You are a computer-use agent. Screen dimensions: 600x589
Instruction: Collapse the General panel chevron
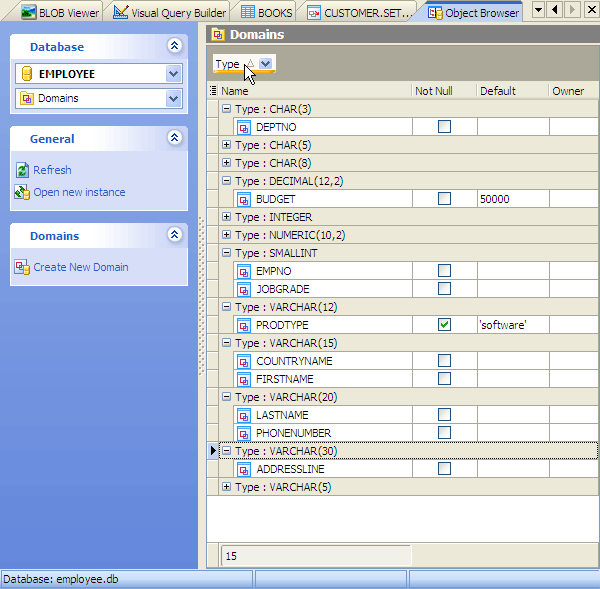[174, 137]
